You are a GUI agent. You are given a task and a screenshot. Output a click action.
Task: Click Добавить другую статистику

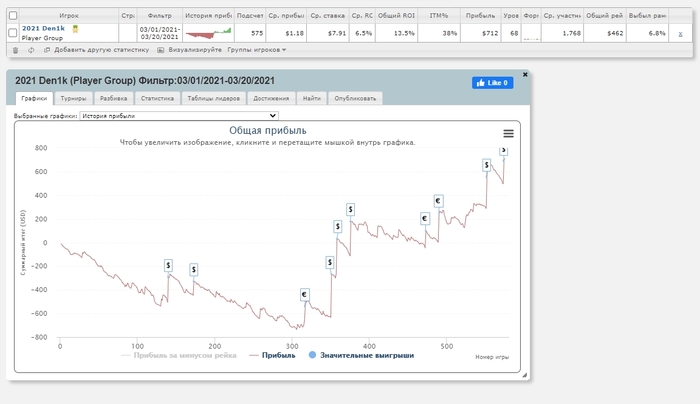coord(97,50)
